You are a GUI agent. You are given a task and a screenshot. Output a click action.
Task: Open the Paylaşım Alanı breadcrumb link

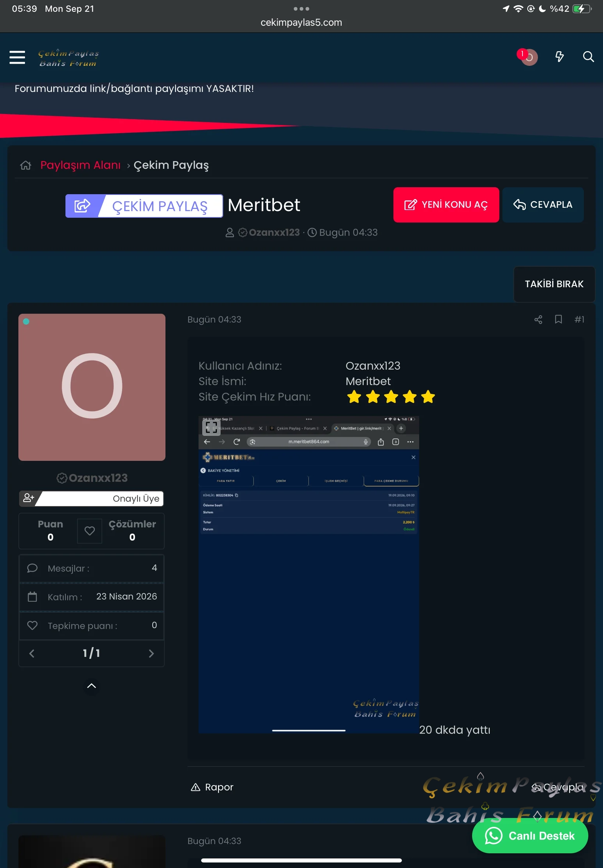(81, 165)
